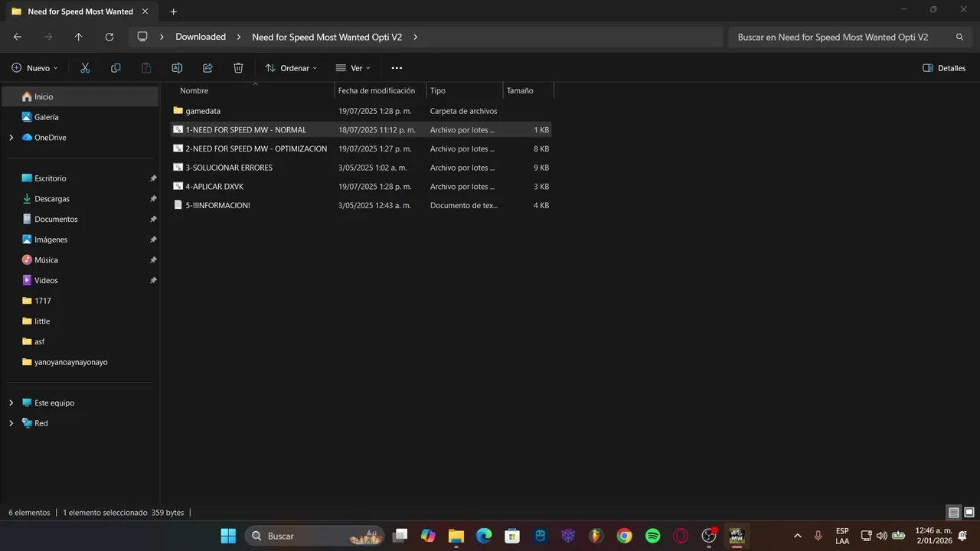Sort by the Tipo column header

coord(465,90)
